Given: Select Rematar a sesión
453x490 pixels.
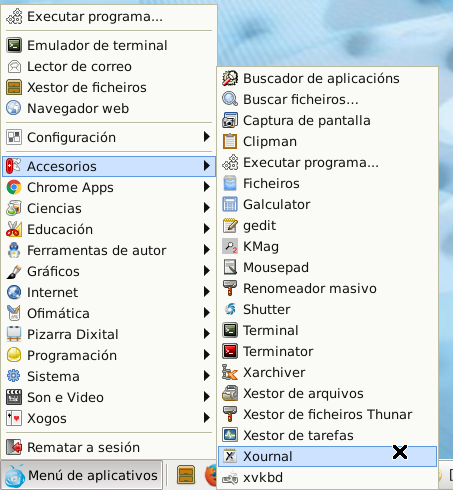Looking at the screenshot, I should [109, 447].
